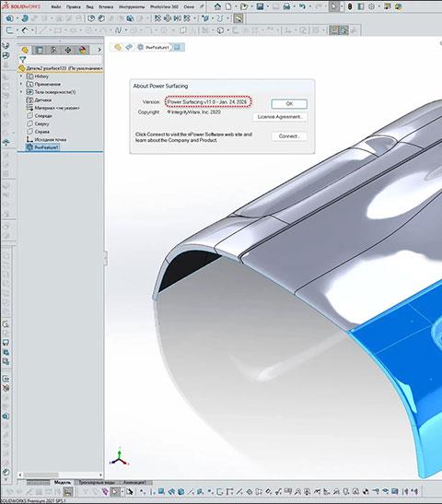Switch to the Модель tab at the bottom

pos(63,483)
